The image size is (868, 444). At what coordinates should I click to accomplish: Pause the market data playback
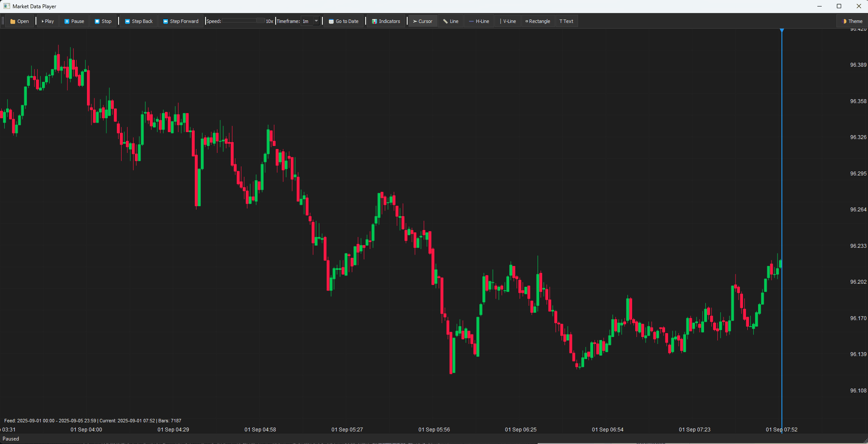pos(74,21)
